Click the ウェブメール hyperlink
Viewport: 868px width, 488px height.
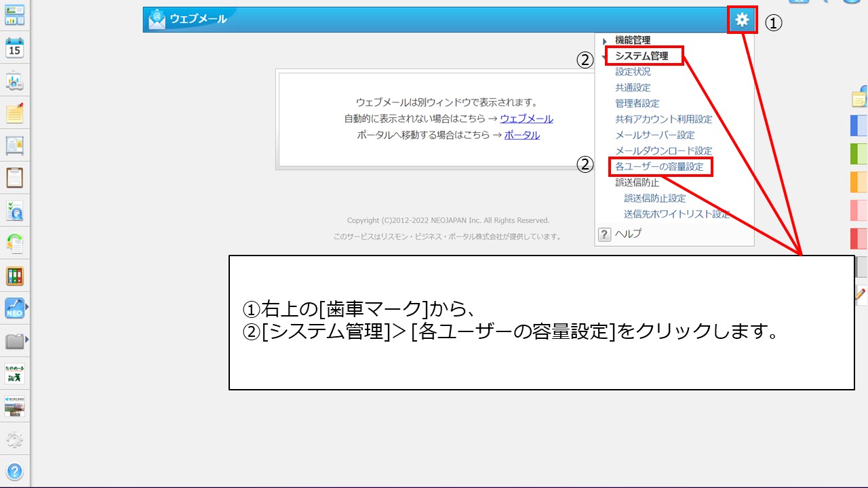[526, 119]
